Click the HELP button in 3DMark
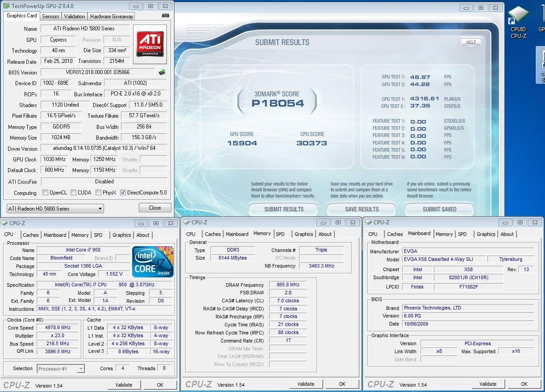545x392 pixels. pyautogui.click(x=471, y=42)
